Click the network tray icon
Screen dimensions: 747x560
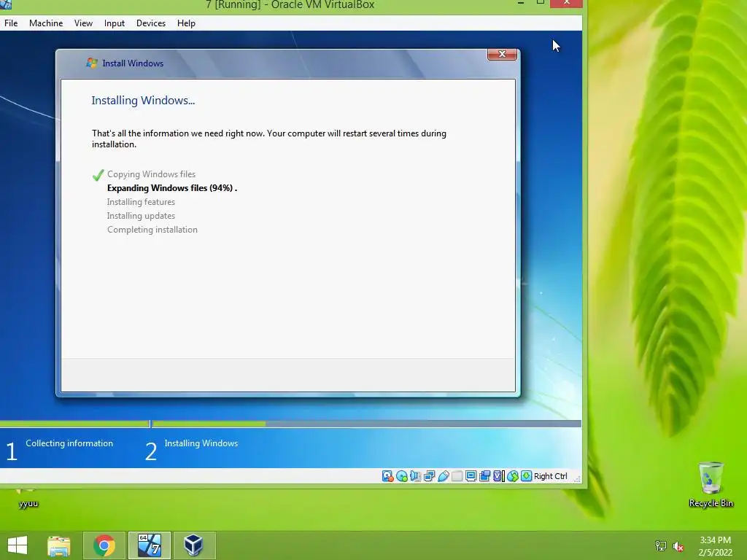coord(660,545)
